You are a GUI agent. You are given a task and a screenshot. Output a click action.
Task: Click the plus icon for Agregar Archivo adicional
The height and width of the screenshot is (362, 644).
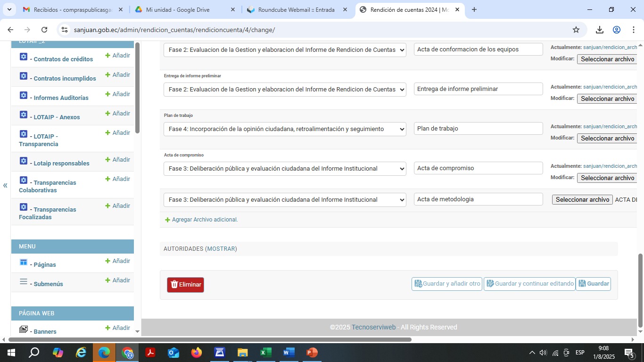(167, 220)
